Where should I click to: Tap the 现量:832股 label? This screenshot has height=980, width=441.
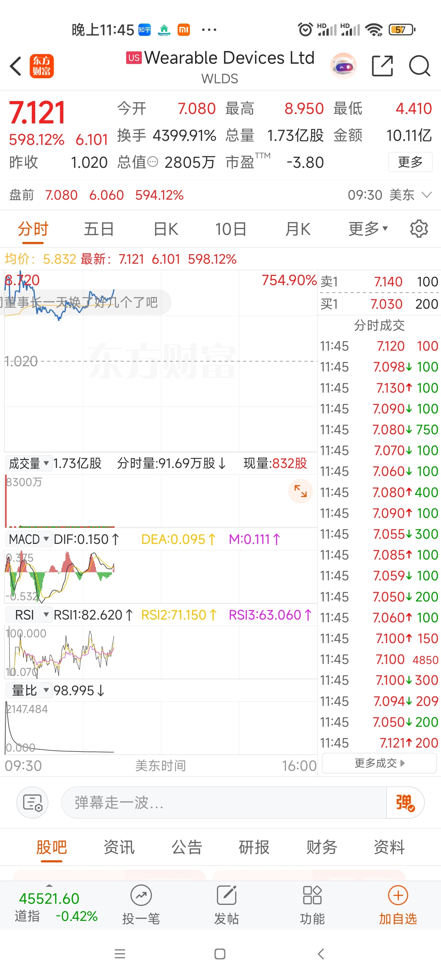(x=275, y=463)
